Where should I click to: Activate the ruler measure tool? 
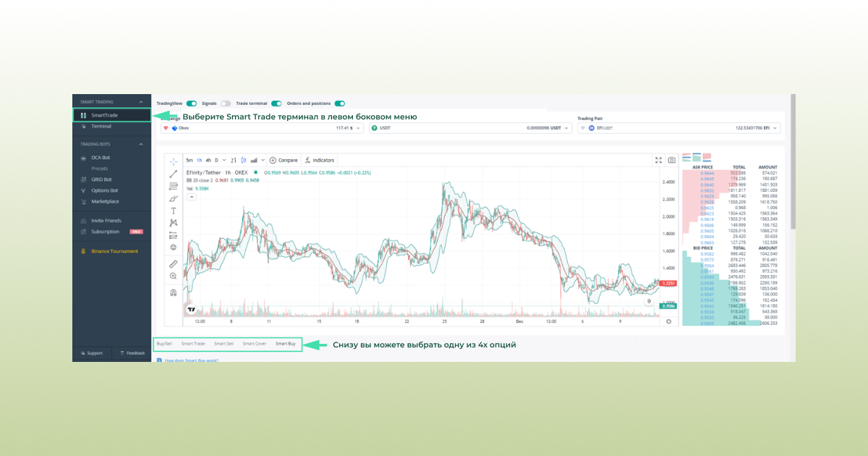pyautogui.click(x=173, y=264)
